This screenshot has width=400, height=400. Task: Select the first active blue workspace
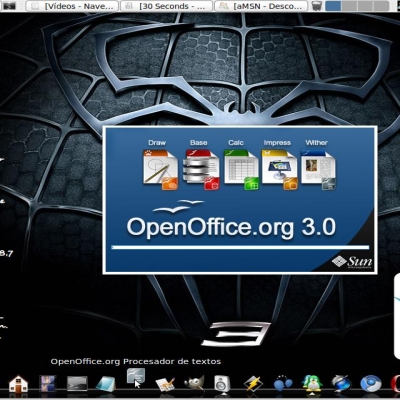(x=333, y=6)
